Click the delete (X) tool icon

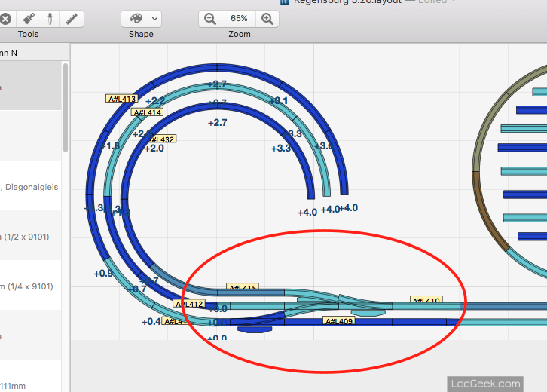(5, 19)
